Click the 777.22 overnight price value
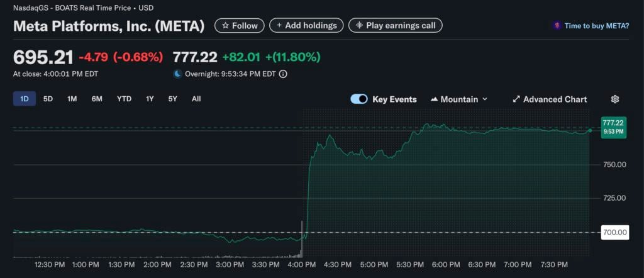644x278 pixels. click(195, 57)
